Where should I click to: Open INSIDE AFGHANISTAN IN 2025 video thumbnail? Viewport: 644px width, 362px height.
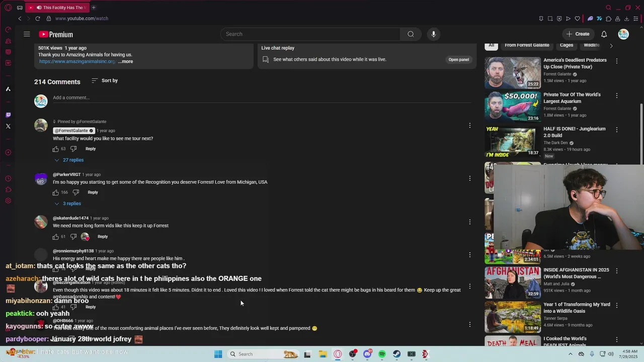click(513, 283)
